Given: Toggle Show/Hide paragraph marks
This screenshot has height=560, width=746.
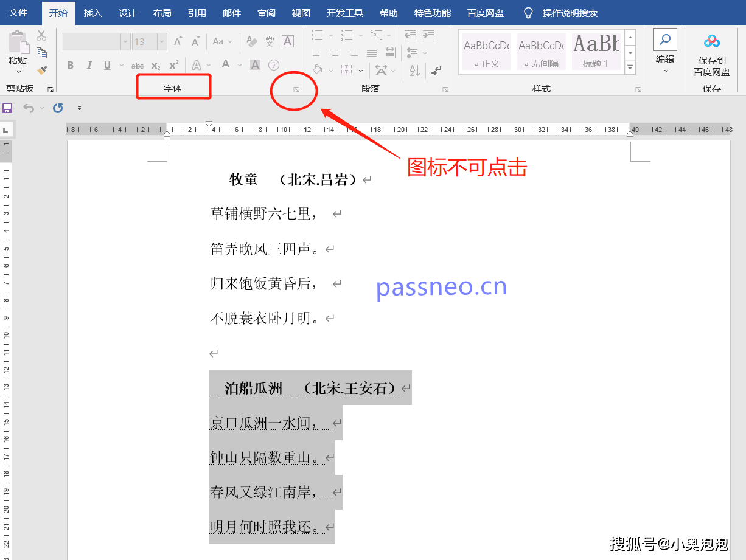Looking at the screenshot, I should tap(436, 71).
